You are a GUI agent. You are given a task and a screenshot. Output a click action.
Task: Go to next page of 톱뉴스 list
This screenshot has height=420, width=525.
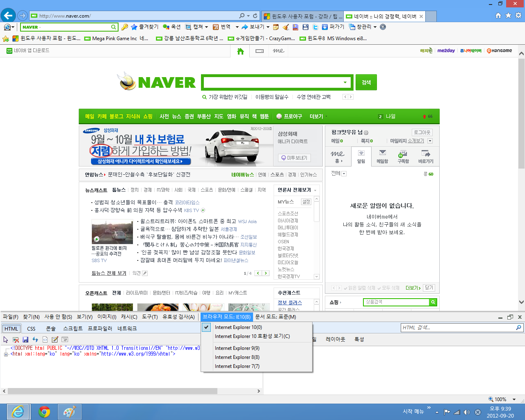click(x=266, y=273)
